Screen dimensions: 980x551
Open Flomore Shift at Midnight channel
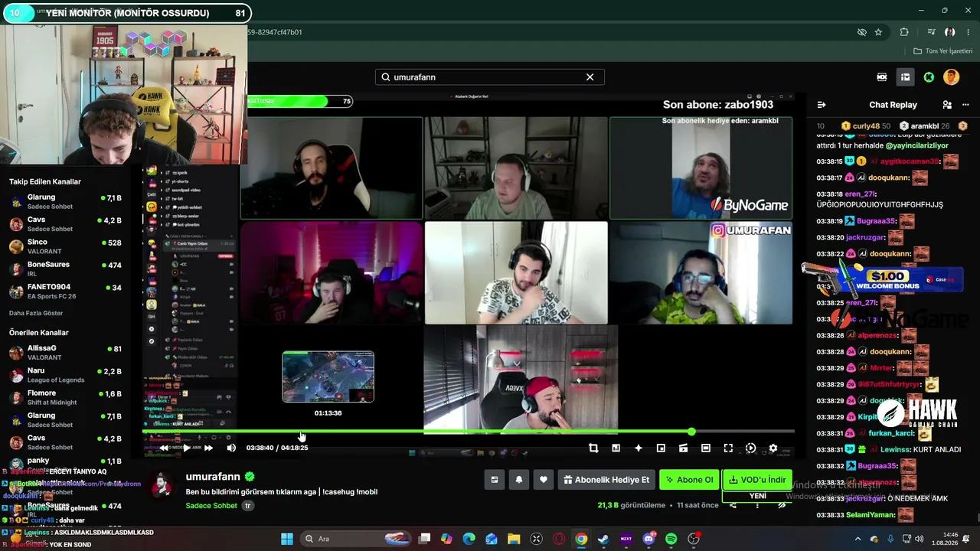pos(65,397)
